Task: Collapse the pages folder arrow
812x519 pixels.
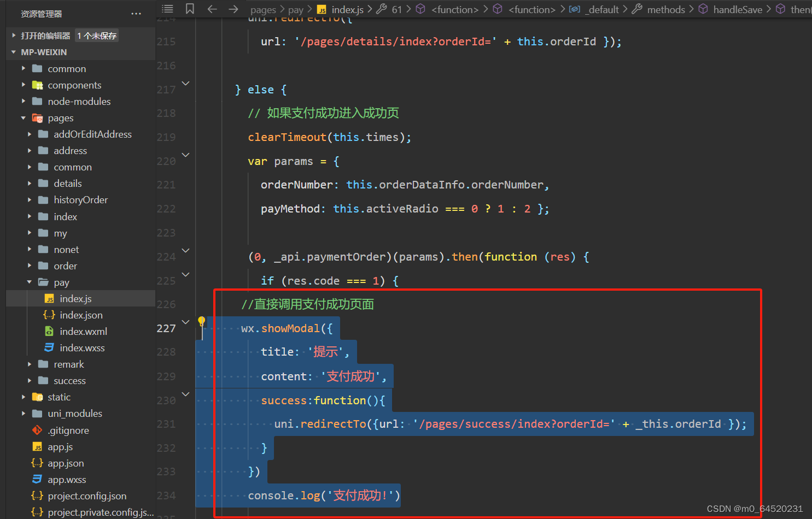Action: pyautogui.click(x=24, y=118)
